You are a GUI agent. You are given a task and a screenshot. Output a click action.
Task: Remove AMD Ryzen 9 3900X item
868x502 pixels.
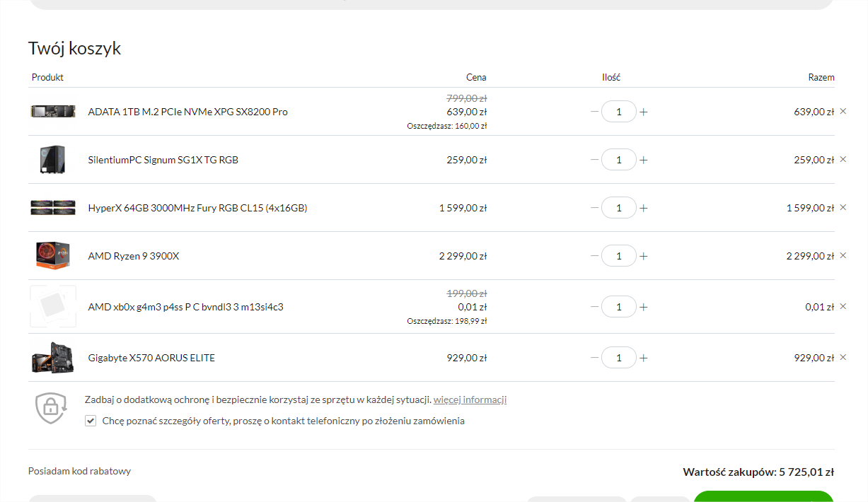(x=843, y=255)
